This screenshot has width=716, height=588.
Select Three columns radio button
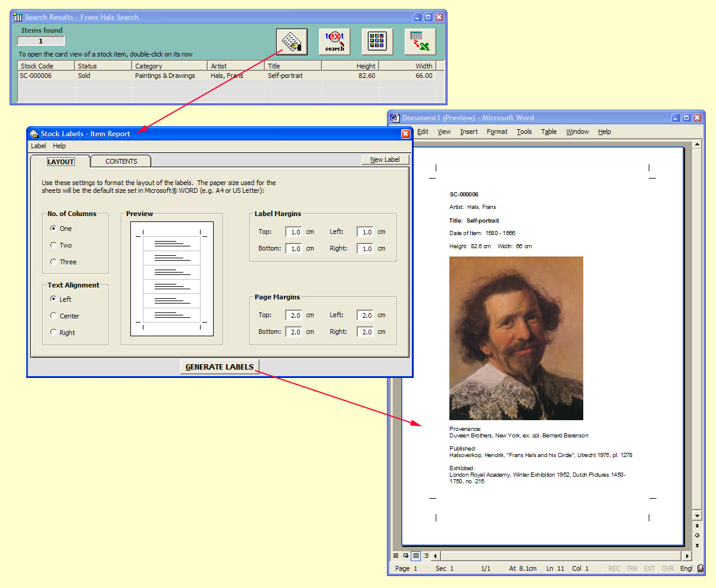click(x=54, y=262)
